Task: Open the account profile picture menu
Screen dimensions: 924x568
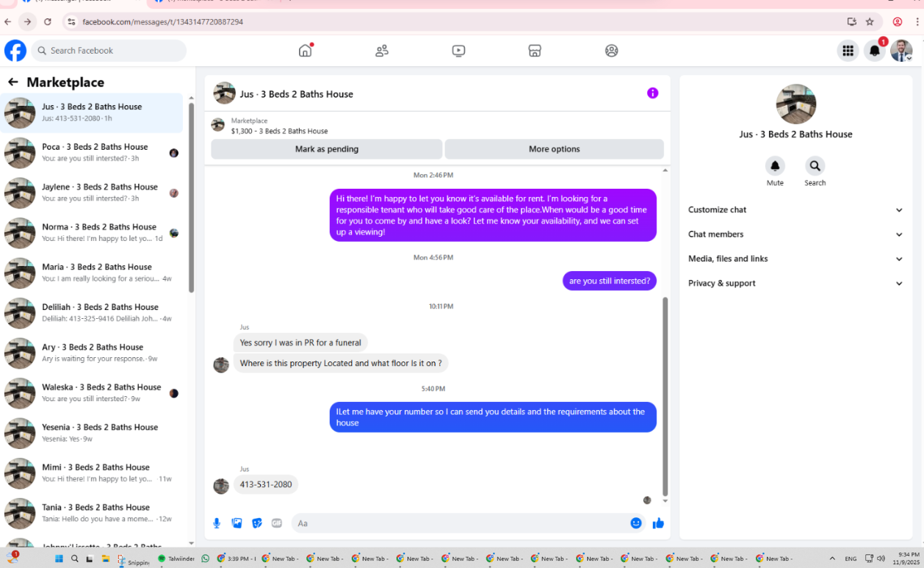Action: point(901,51)
